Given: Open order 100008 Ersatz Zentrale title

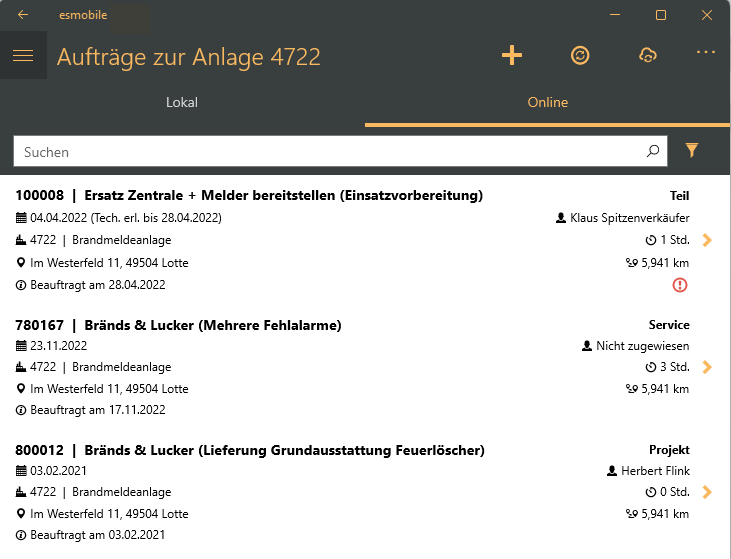Looking at the screenshot, I should tap(249, 195).
